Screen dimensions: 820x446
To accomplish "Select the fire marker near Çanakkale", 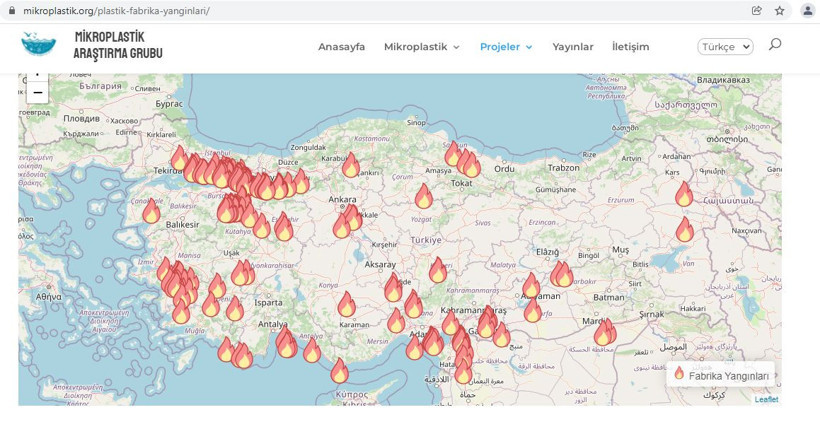I will 151,211.
